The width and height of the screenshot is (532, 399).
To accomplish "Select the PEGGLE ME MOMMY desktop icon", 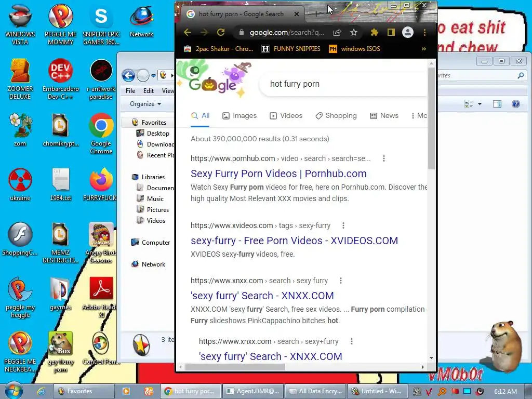I will point(60,24).
